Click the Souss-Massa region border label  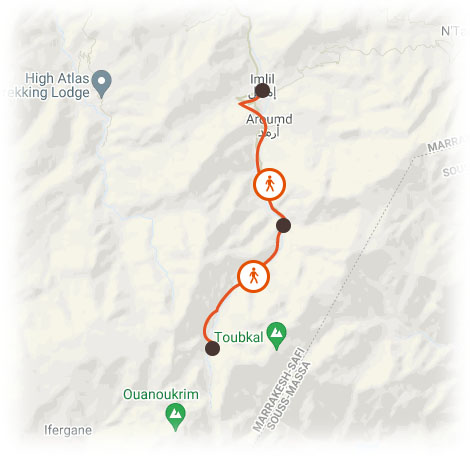289,395
